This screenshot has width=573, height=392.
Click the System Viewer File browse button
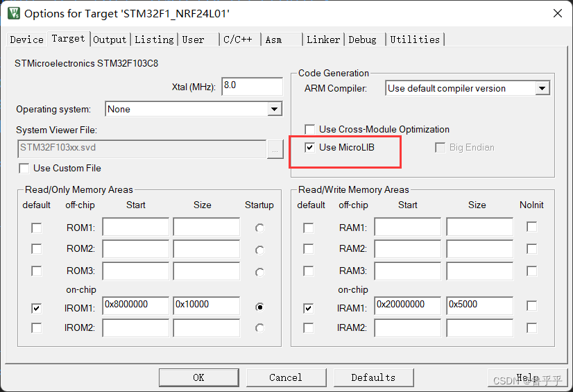pyautogui.click(x=275, y=149)
